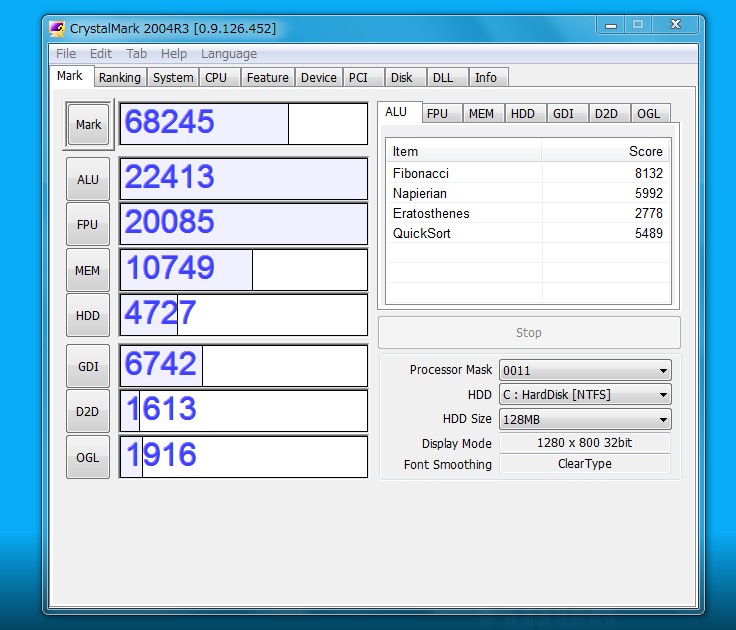Run the OGL benchmark button
Image resolution: width=736 pixels, height=630 pixels.
tap(88, 457)
